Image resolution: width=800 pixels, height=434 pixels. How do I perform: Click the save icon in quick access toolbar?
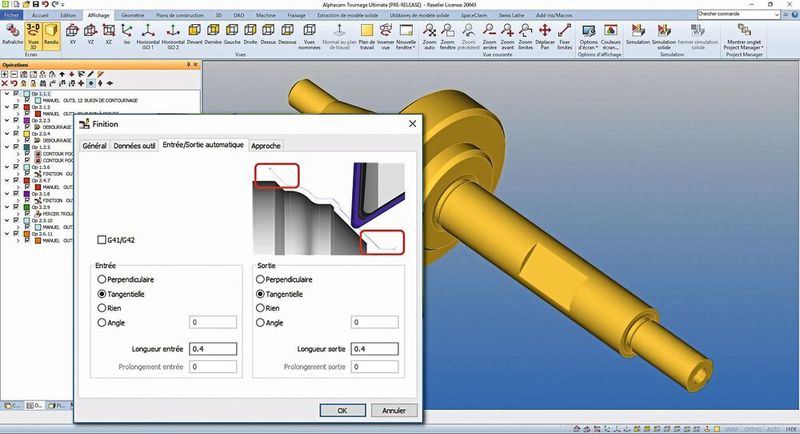pyautogui.click(x=35, y=4)
